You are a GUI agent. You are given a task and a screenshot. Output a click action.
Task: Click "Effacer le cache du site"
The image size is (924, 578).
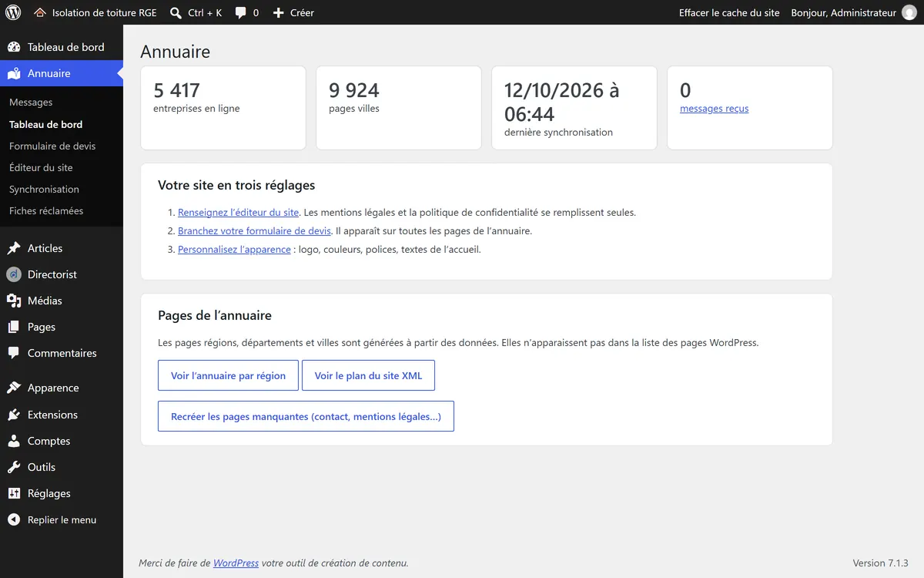729,12
